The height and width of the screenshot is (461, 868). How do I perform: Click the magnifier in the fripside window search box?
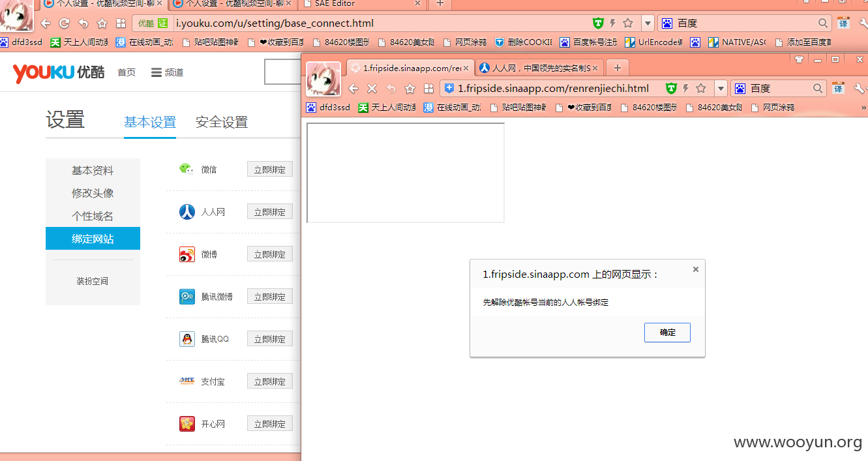(x=818, y=88)
